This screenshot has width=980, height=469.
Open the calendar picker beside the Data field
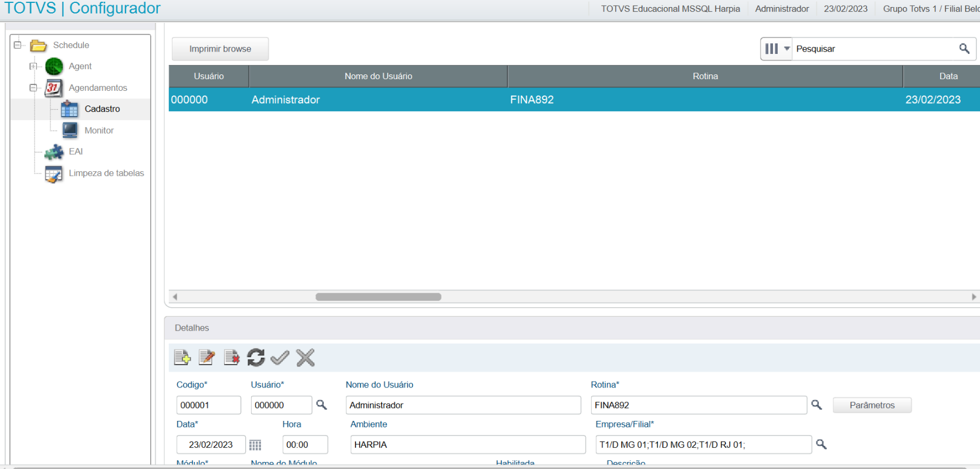pyautogui.click(x=255, y=445)
